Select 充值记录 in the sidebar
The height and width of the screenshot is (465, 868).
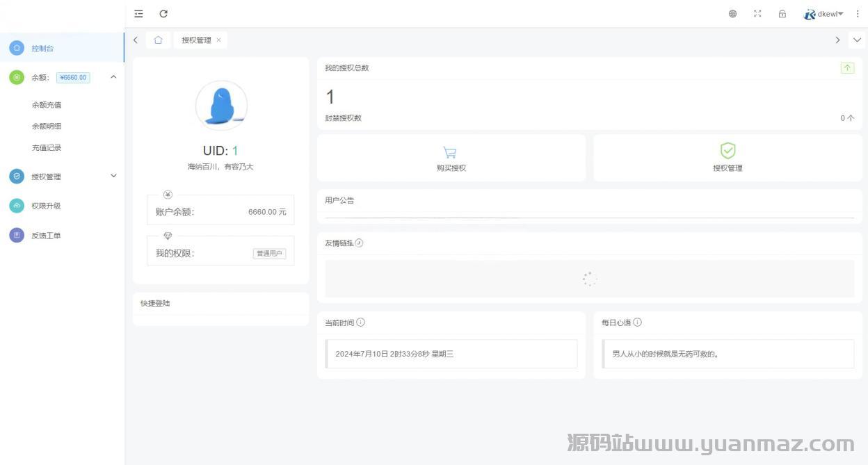[x=47, y=148]
